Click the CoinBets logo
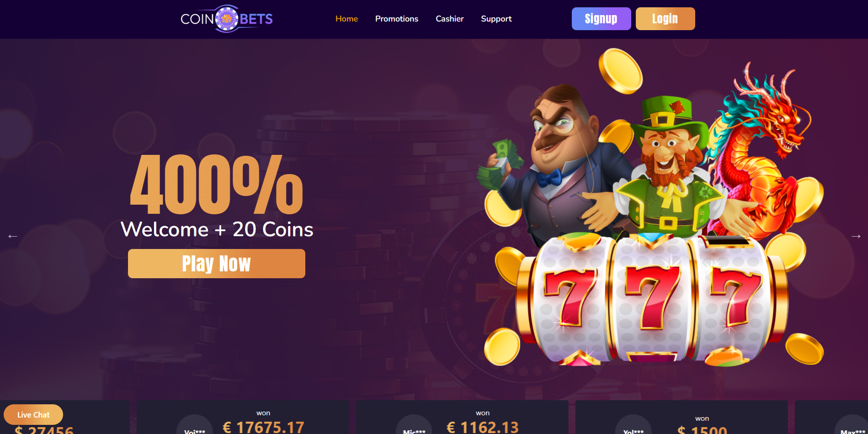This screenshot has height=434, width=868. 227,19
